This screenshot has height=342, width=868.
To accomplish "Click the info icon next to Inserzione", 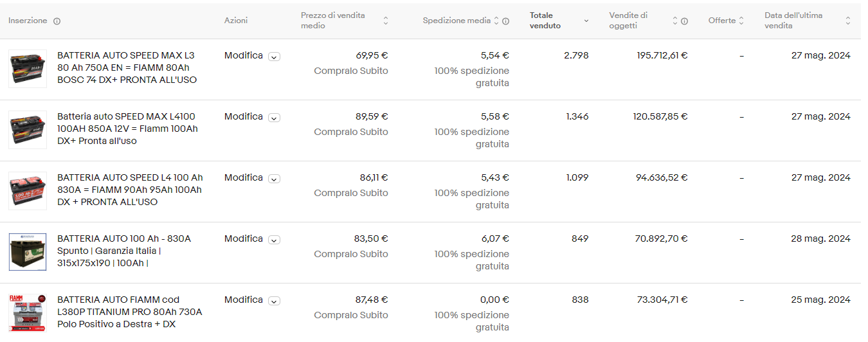I will (x=57, y=21).
